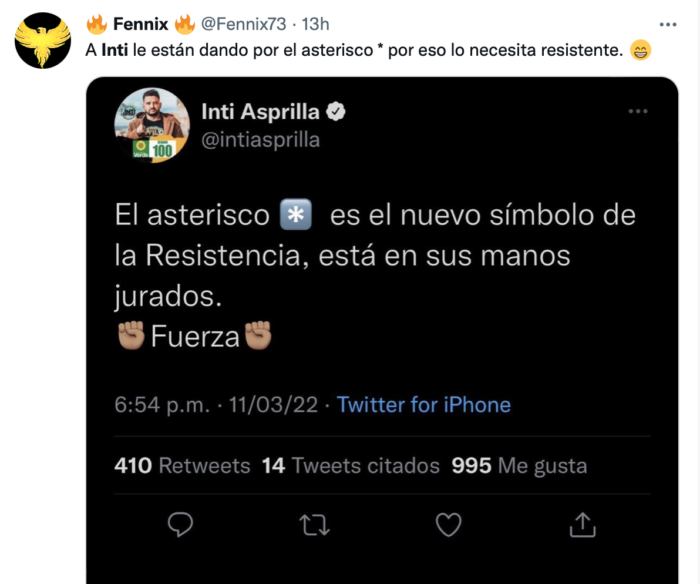Click the reply speech bubble icon
This screenshot has height=584, width=700.
pyautogui.click(x=180, y=524)
